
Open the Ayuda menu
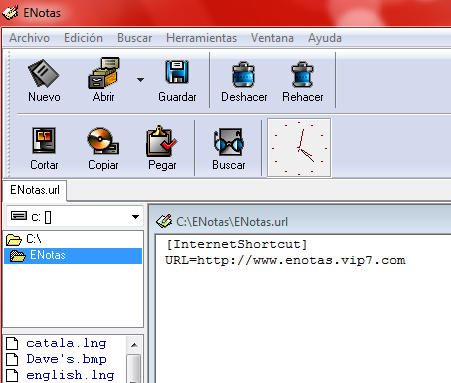[325, 38]
